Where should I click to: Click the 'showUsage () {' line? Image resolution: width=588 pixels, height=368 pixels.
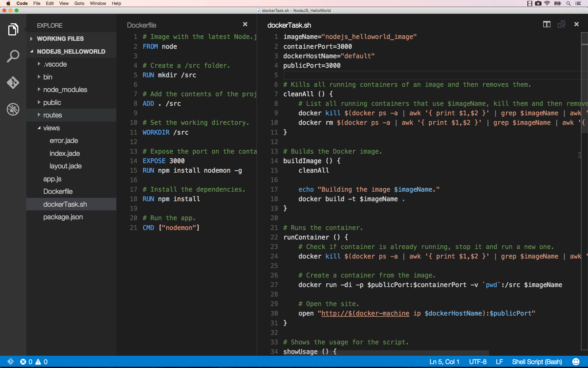pyautogui.click(x=310, y=352)
